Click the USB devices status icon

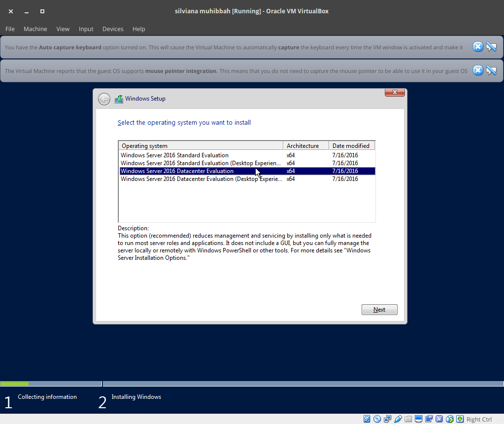398,419
